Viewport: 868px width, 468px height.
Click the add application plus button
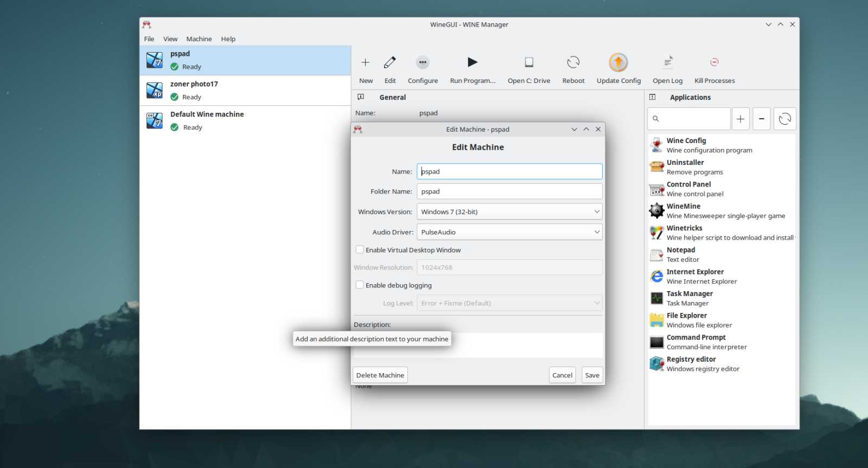coord(741,119)
